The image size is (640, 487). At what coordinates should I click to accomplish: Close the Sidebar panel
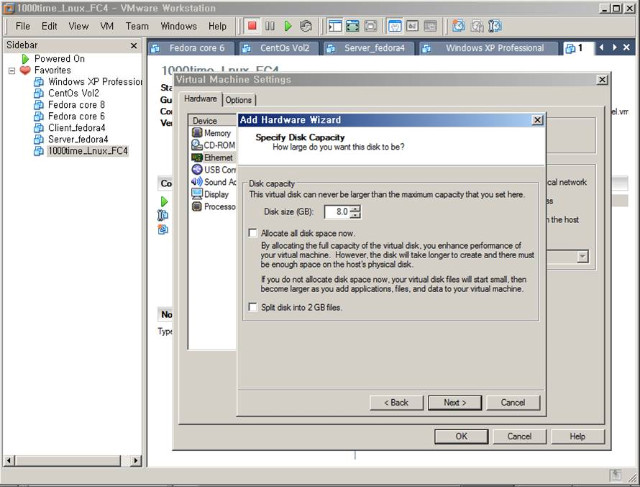click(133, 45)
